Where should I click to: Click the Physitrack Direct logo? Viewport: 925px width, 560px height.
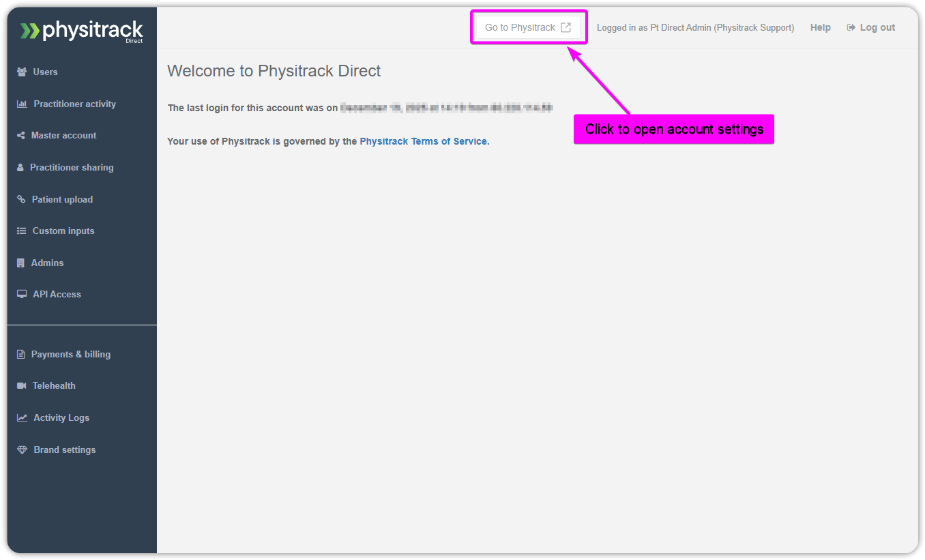tap(82, 31)
